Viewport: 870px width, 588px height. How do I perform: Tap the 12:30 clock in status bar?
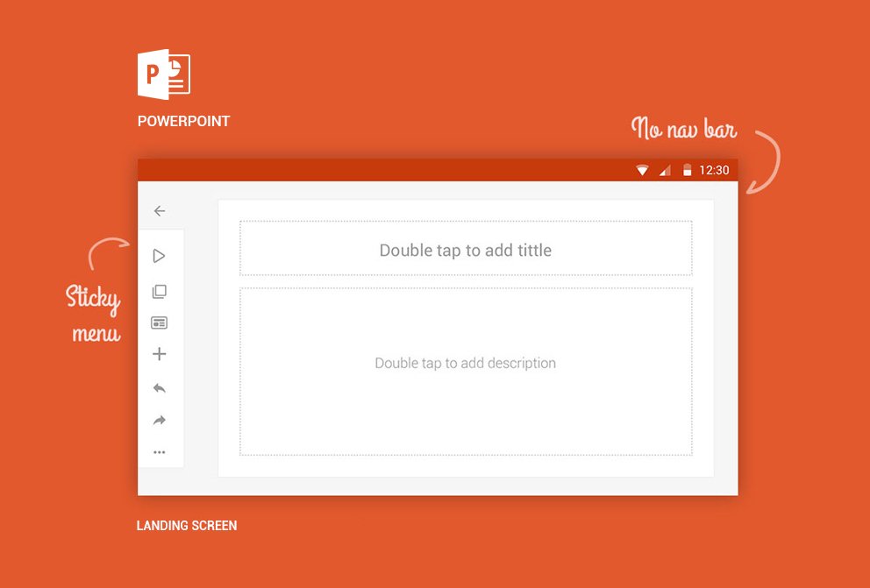point(714,170)
